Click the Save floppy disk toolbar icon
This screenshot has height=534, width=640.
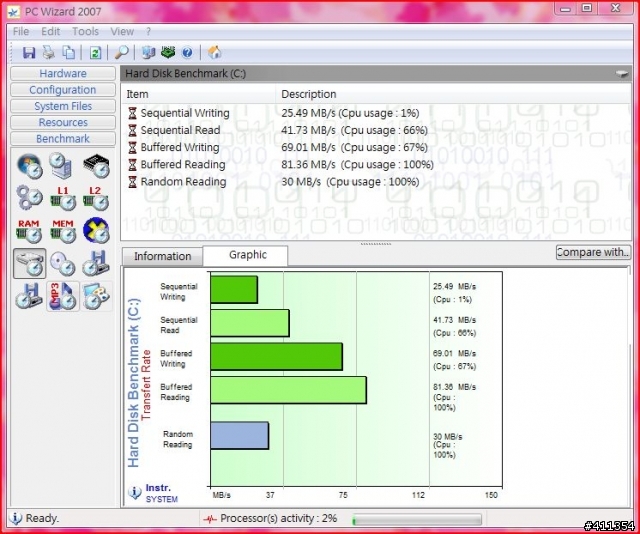coord(29,53)
